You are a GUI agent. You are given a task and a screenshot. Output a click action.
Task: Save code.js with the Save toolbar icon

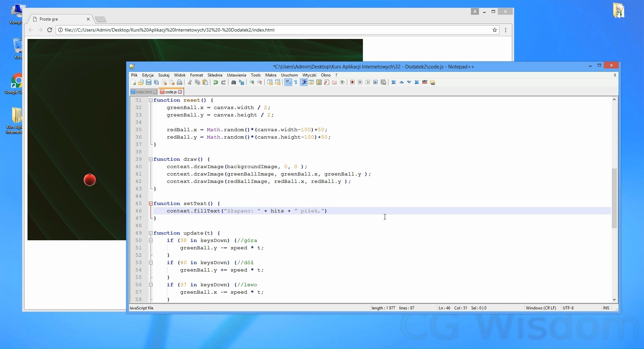pos(149,83)
